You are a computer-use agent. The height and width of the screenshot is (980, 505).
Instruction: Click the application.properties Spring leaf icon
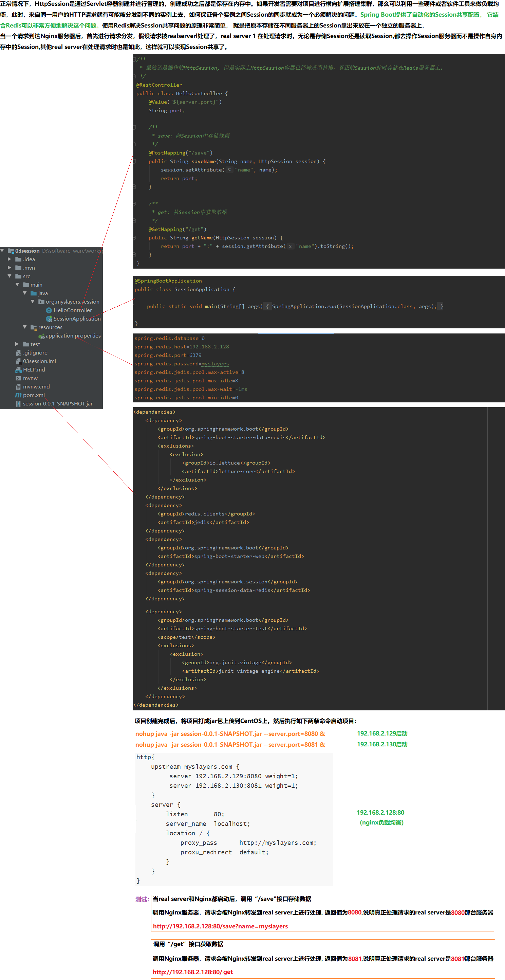coord(41,336)
